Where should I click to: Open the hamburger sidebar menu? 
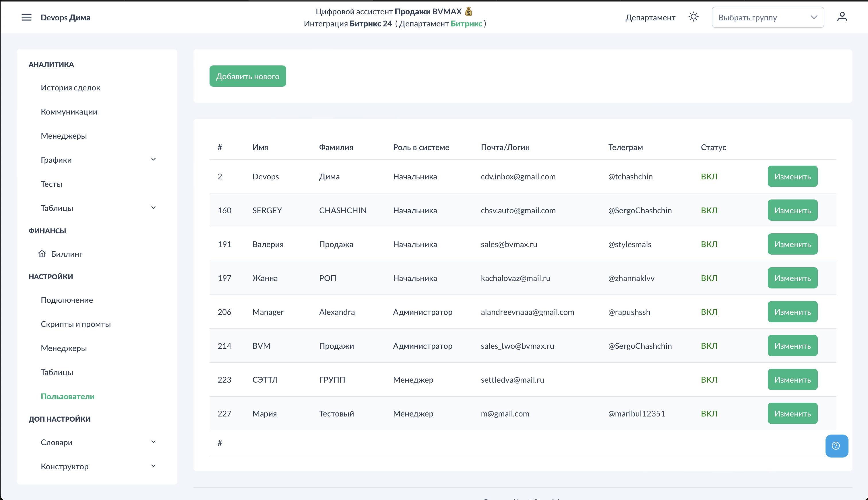pos(26,17)
